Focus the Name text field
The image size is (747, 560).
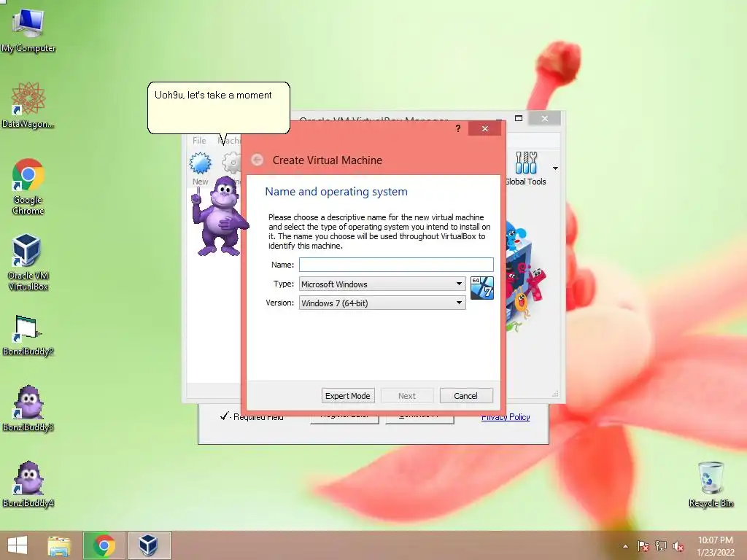tap(396, 265)
